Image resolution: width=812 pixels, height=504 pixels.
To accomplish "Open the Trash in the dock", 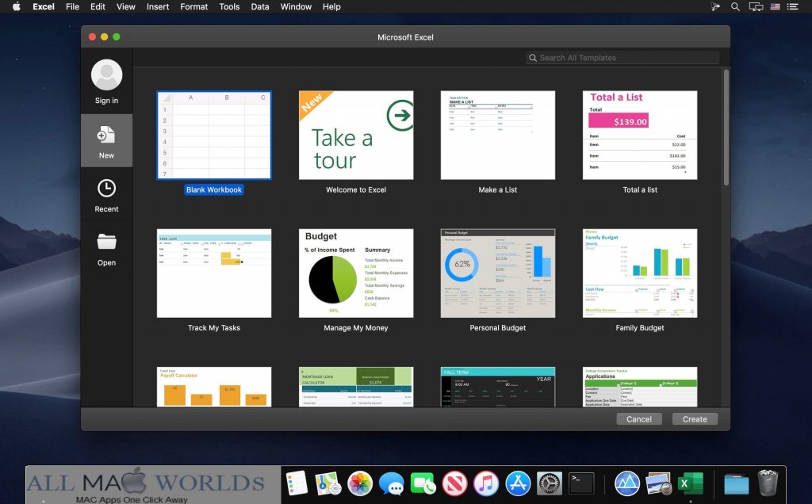I will (x=768, y=483).
